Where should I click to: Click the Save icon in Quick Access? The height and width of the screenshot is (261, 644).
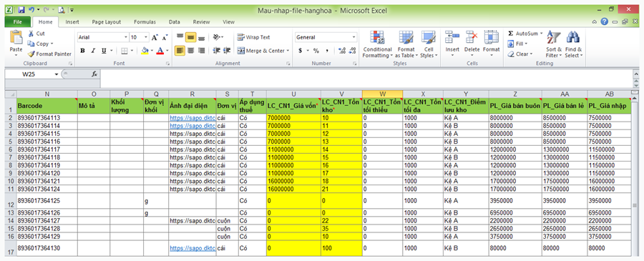[x=21, y=10]
